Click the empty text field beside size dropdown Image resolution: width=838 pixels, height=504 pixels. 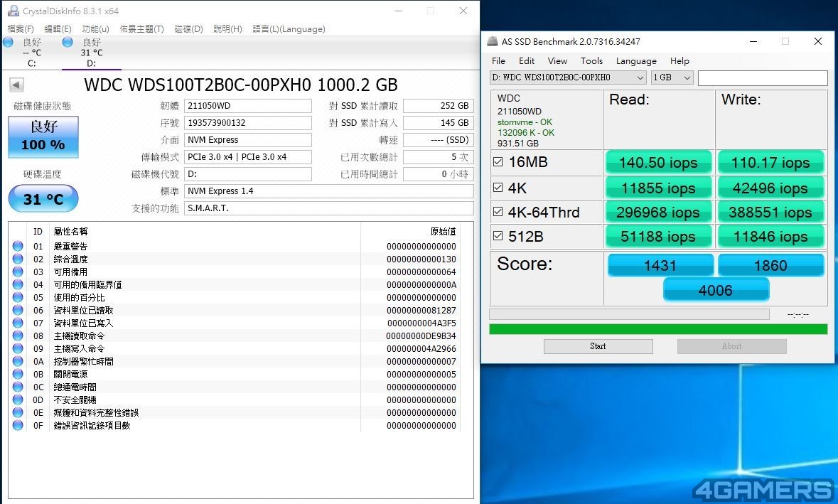[x=763, y=78]
